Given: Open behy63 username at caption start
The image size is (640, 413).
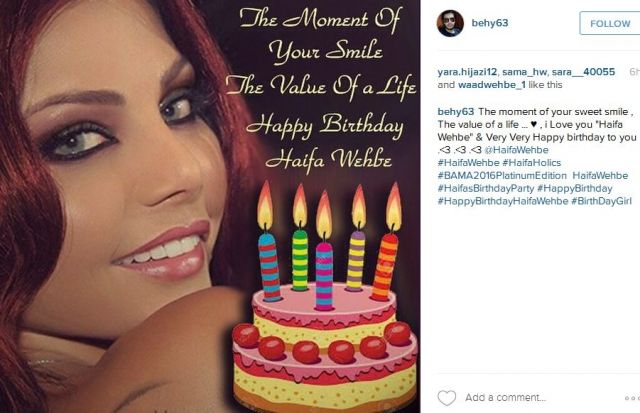Looking at the screenshot, I should point(456,111).
